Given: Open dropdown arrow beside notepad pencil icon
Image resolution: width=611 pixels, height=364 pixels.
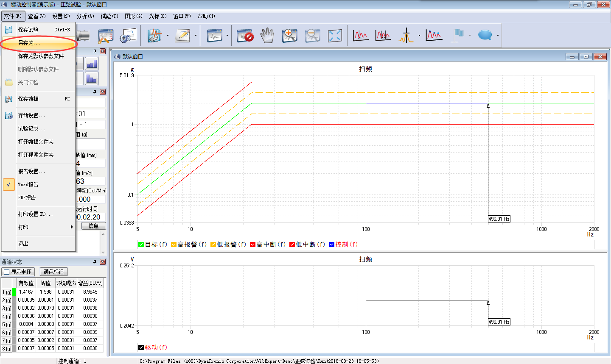Looking at the screenshot, I should pyautogui.click(x=196, y=36).
